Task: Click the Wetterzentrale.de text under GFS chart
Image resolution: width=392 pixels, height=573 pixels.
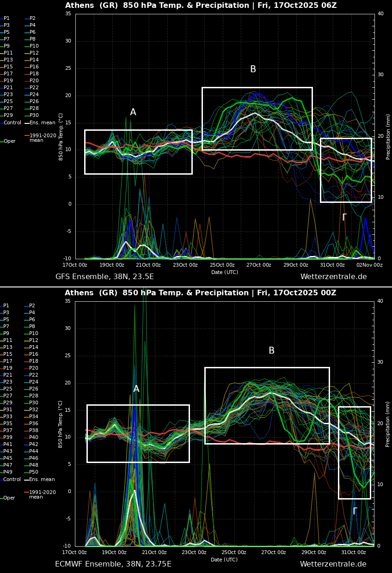Action: click(x=333, y=277)
